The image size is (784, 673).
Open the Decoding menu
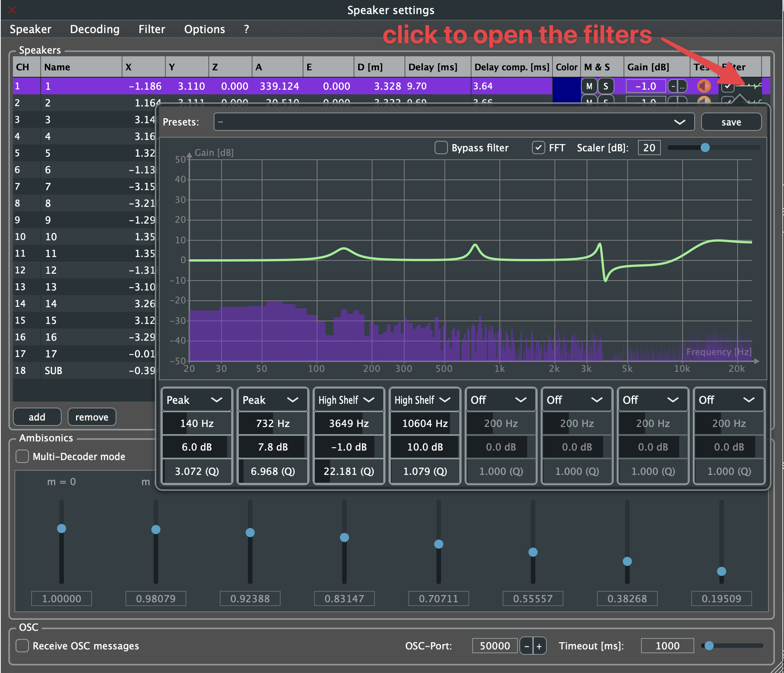point(95,29)
